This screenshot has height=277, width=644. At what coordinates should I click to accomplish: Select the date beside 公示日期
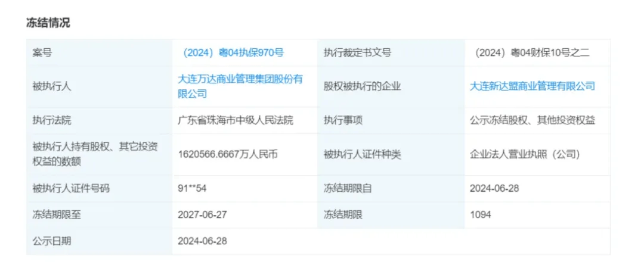coord(202,241)
